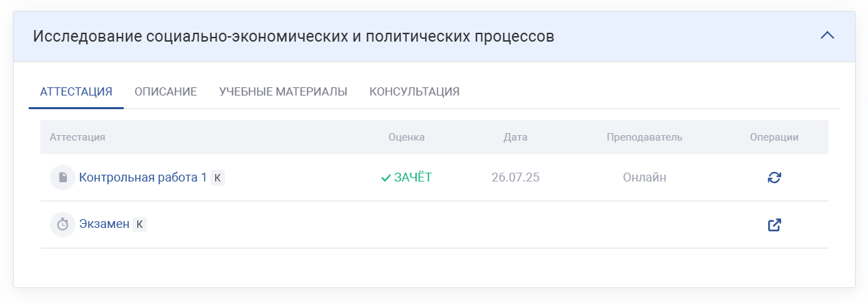
Task: Click the Онлайн teacher cell
Action: click(x=644, y=177)
